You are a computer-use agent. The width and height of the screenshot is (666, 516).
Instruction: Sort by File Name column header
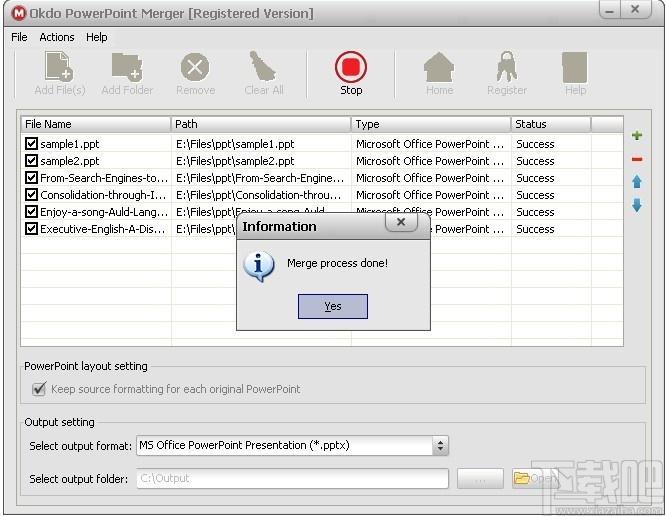coord(96,124)
